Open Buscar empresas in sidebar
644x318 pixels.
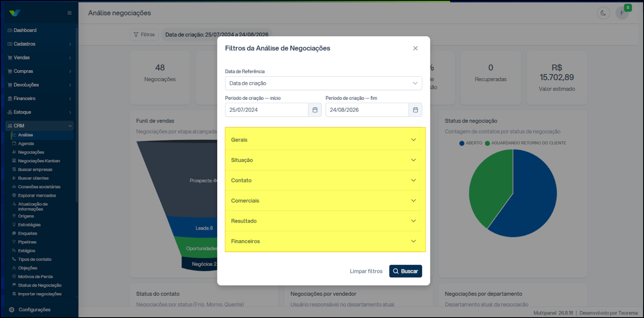(35, 170)
